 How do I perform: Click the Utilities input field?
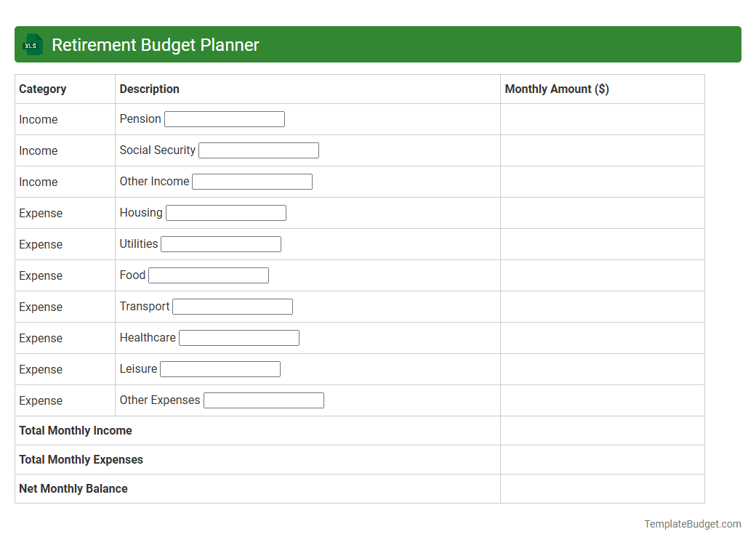(220, 243)
